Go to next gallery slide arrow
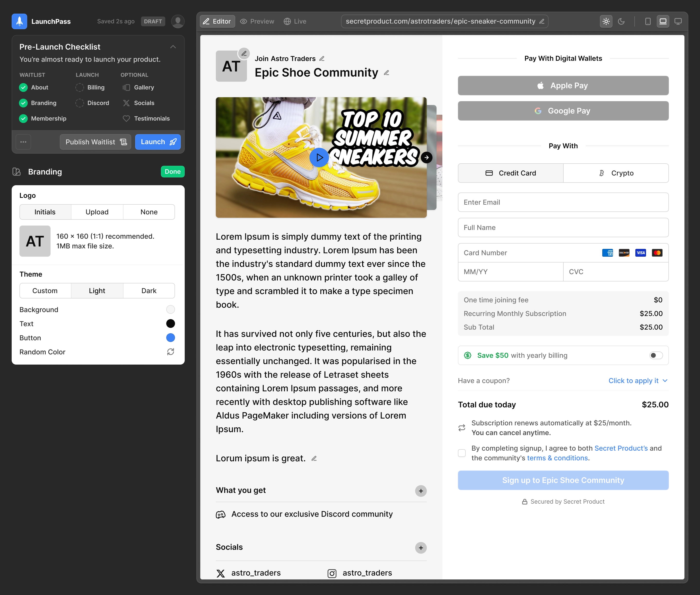700x595 pixels. point(427,157)
